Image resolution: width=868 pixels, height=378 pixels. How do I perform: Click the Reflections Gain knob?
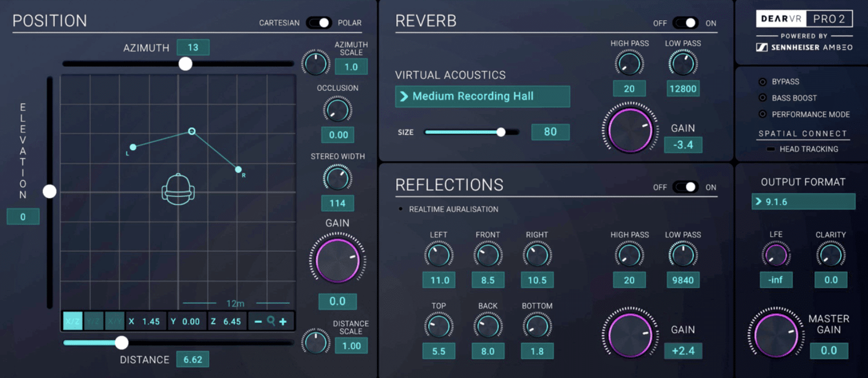[630, 335]
